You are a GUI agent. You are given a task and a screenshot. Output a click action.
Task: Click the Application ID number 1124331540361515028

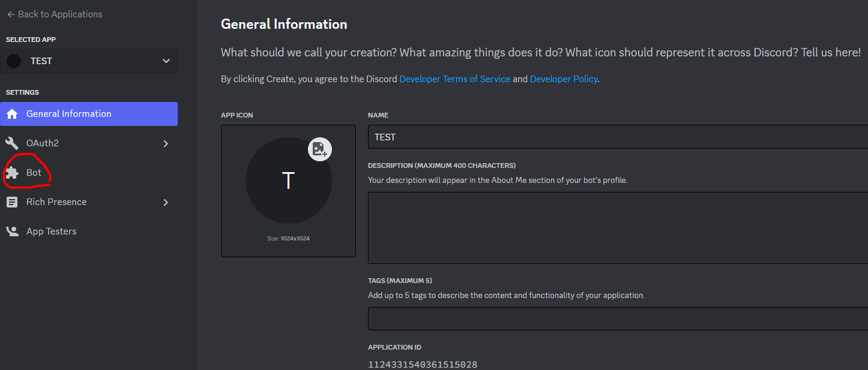point(423,364)
